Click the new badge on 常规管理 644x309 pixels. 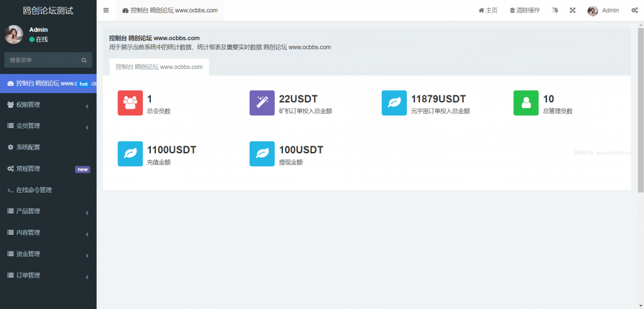click(82, 170)
